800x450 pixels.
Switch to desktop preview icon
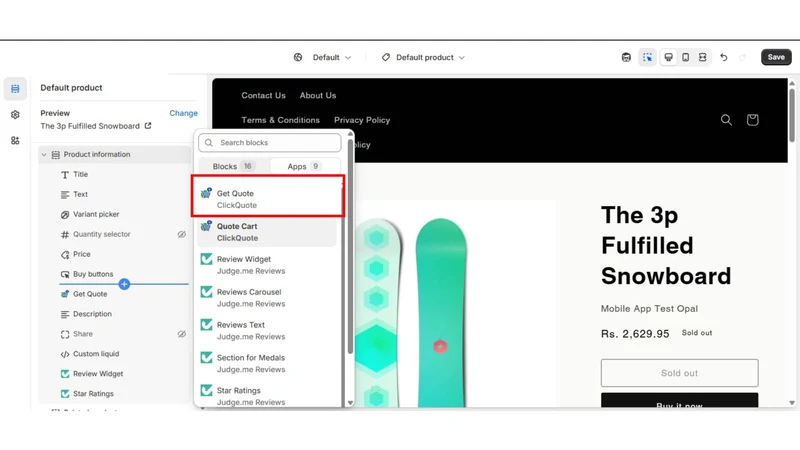(x=668, y=57)
